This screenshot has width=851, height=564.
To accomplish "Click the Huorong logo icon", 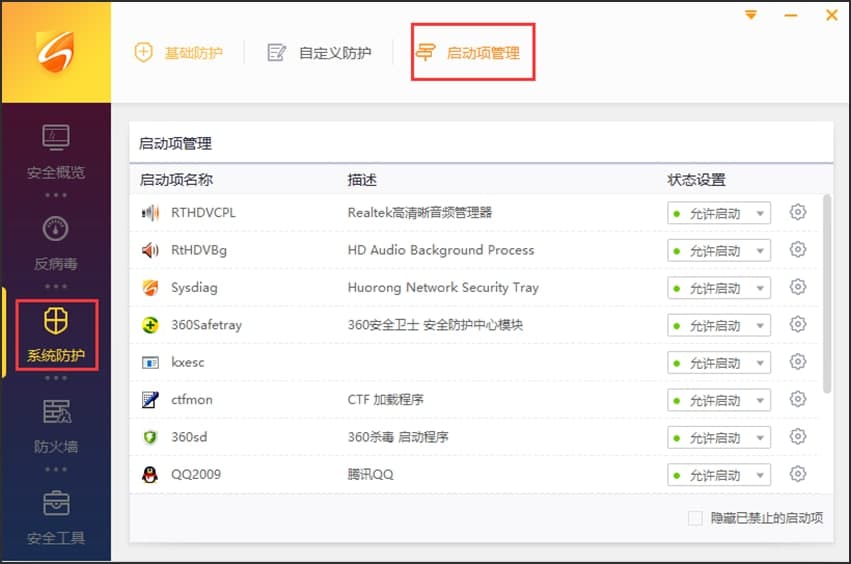I will click(x=55, y=51).
